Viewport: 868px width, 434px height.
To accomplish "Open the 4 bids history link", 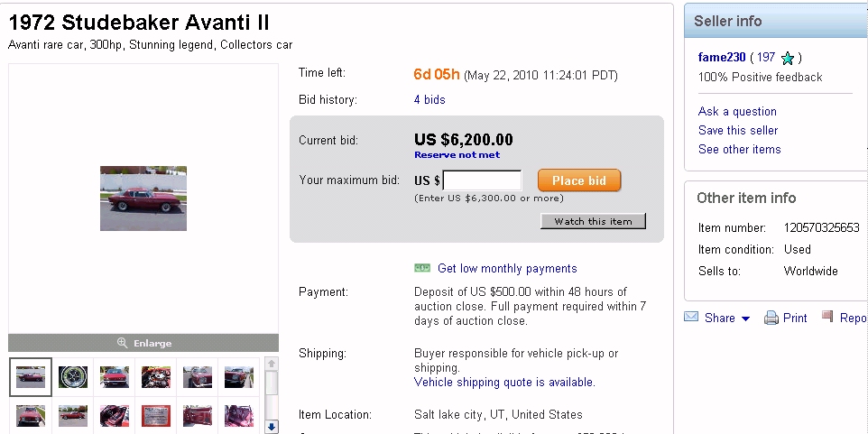I will click(x=429, y=99).
